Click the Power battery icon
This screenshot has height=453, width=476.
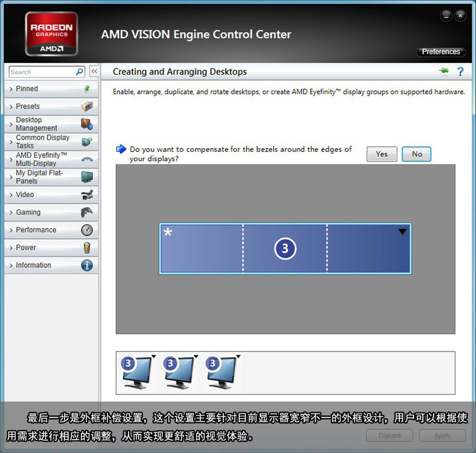click(x=87, y=248)
